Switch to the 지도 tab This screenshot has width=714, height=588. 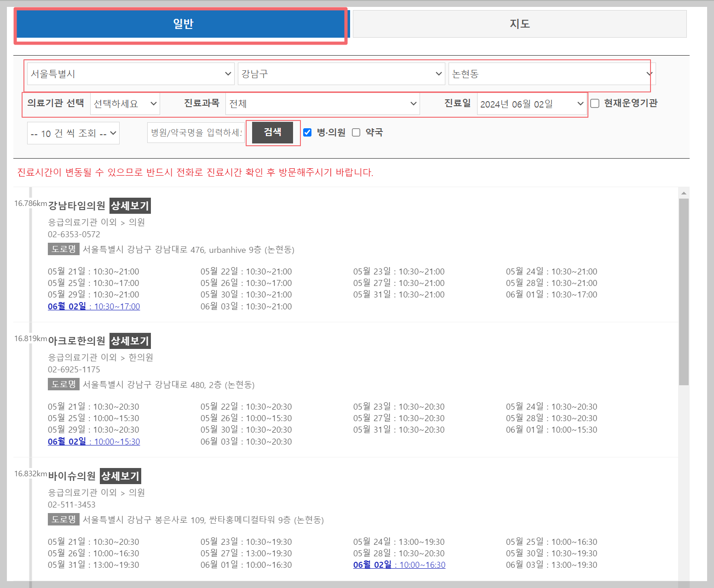coord(519,24)
